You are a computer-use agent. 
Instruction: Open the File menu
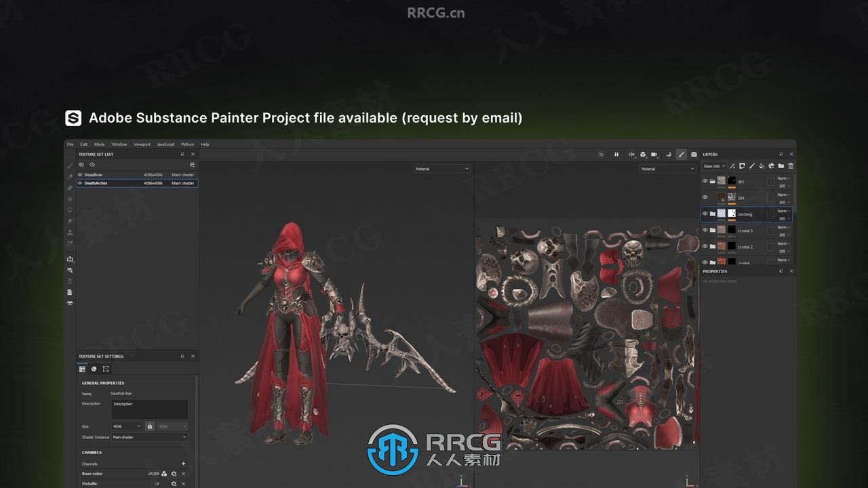(x=70, y=144)
